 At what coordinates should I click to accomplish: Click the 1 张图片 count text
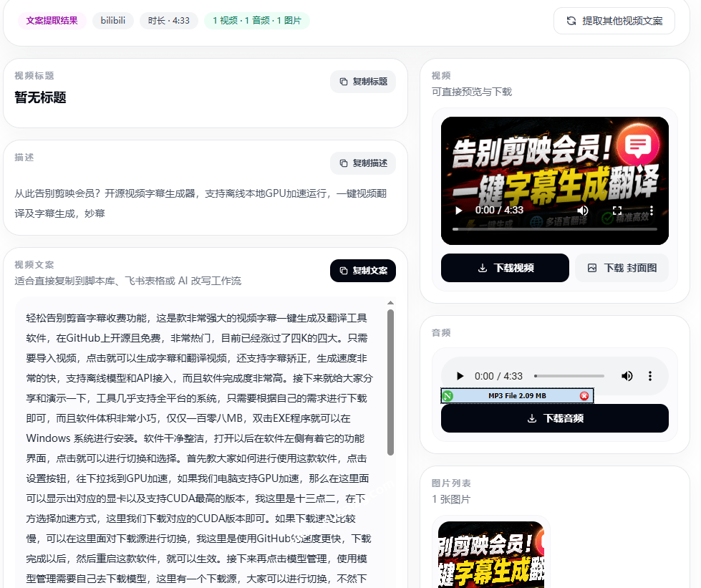pos(451,499)
